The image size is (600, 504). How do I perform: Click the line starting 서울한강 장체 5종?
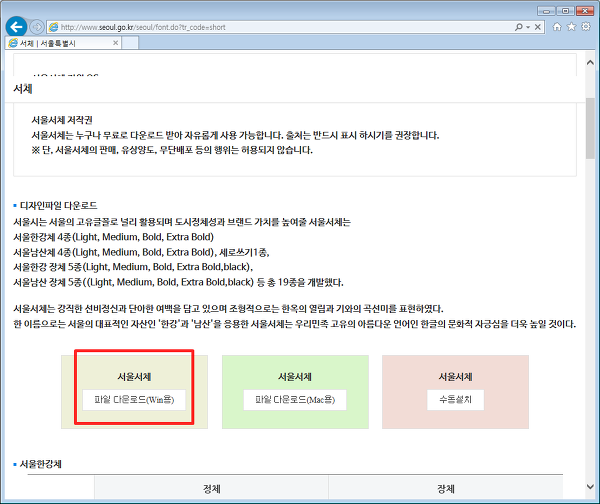(133, 267)
